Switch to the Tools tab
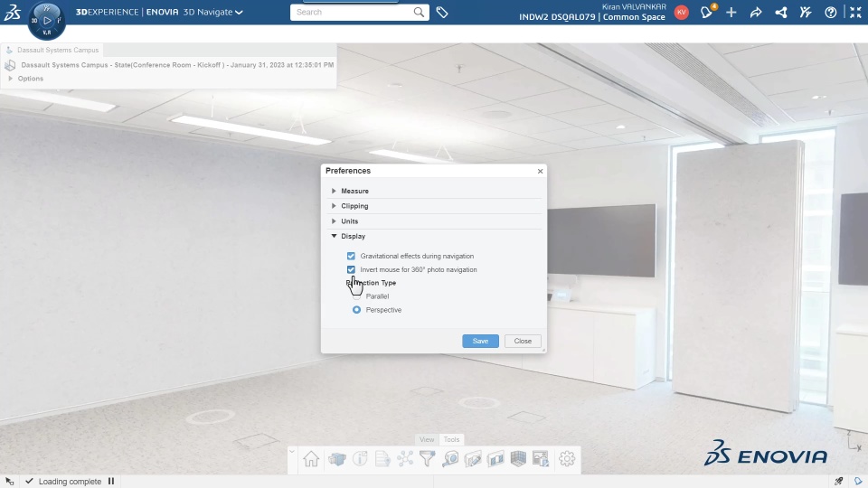868x488 pixels. 451,439
